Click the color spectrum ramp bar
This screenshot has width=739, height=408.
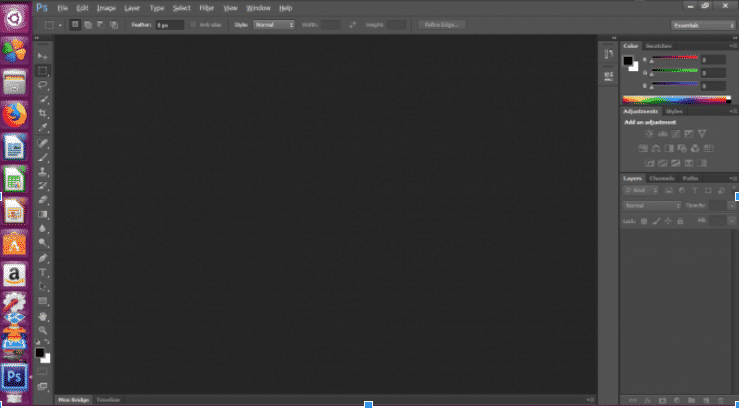coord(675,99)
